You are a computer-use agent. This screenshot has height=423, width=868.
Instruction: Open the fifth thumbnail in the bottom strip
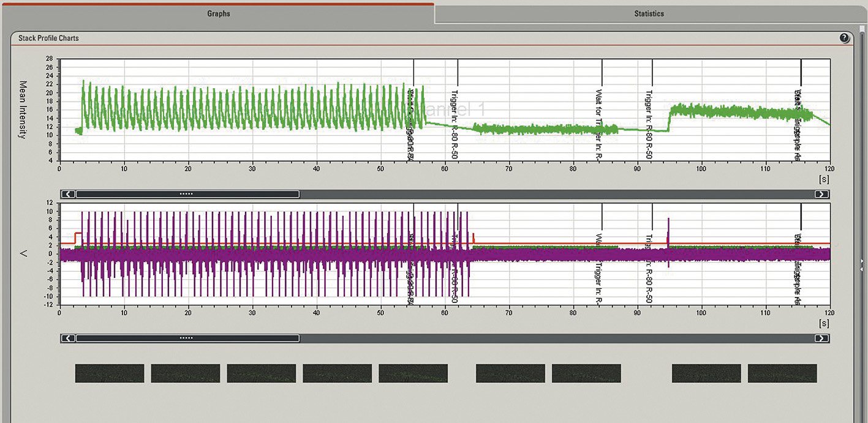(x=413, y=373)
